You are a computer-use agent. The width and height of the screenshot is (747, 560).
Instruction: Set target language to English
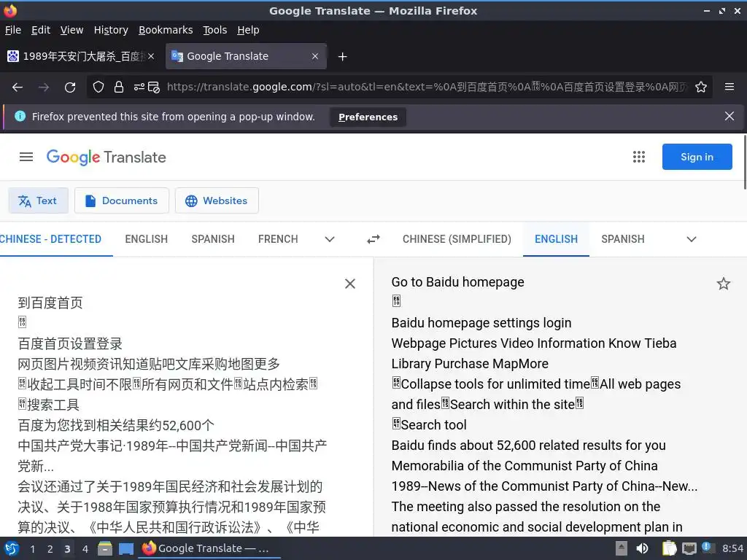point(556,239)
